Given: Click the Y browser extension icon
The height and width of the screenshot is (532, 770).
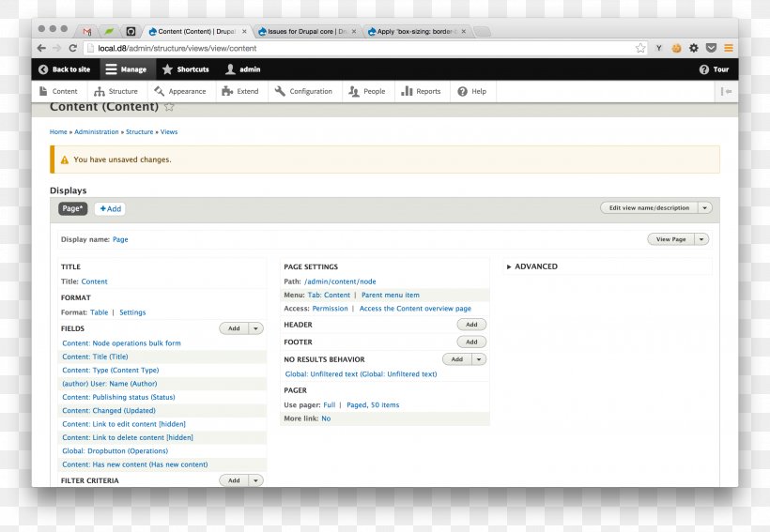Looking at the screenshot, I should pos(659,48).
